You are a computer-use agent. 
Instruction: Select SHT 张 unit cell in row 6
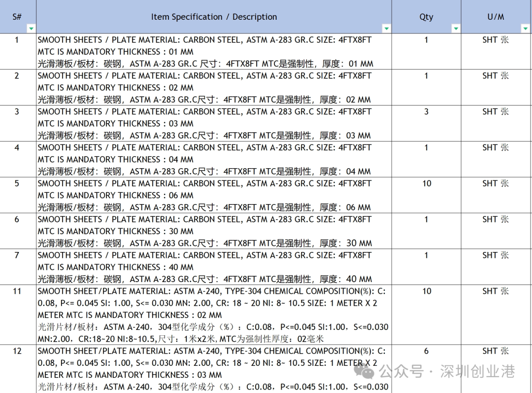pyautogui.click(x=496, y=231)
